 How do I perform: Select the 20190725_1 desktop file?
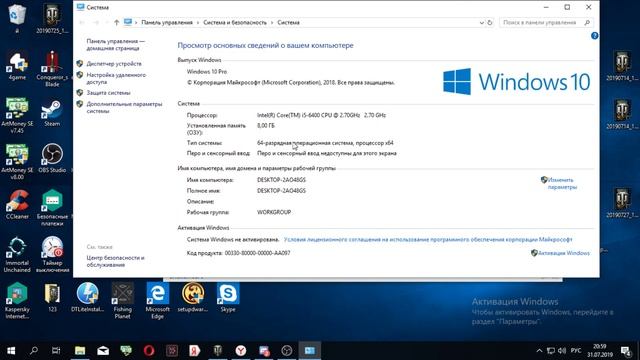52,19
